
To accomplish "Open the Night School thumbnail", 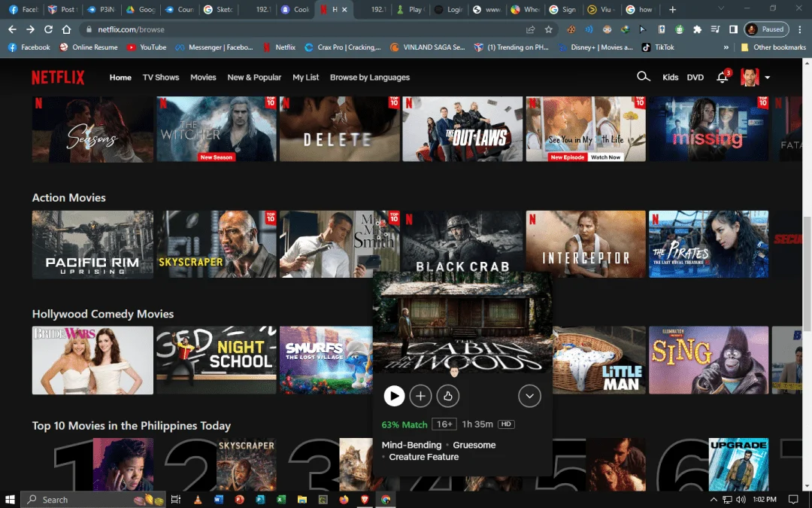I will (217, 360).
